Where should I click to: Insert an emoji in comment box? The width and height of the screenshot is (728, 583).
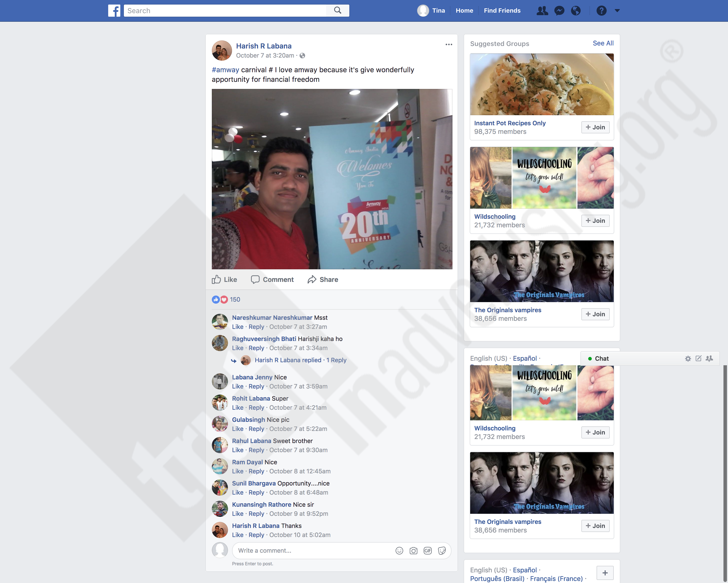399,551
